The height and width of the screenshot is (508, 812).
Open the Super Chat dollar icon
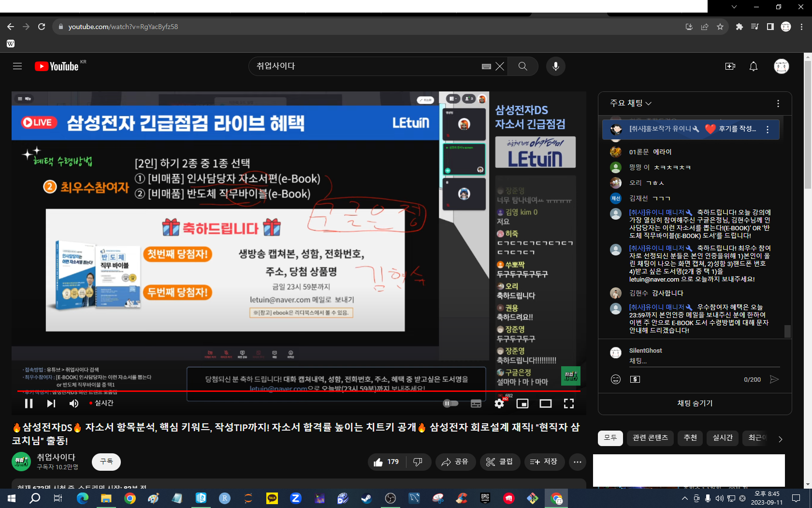coord(635,379)
